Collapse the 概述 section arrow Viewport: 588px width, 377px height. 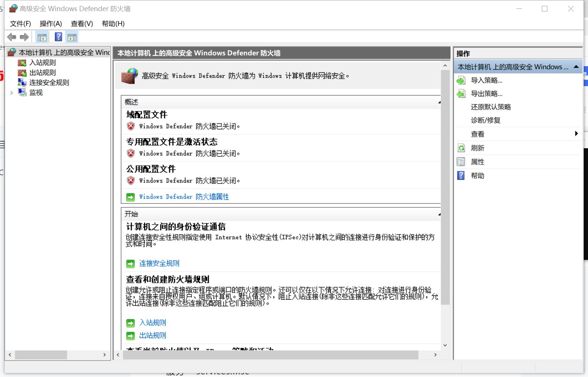[439, 102]
